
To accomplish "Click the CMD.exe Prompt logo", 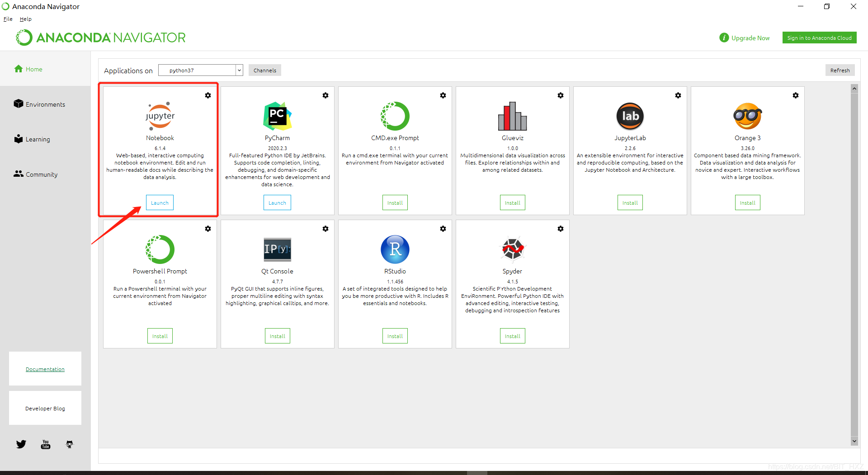I will coord(395,116).
